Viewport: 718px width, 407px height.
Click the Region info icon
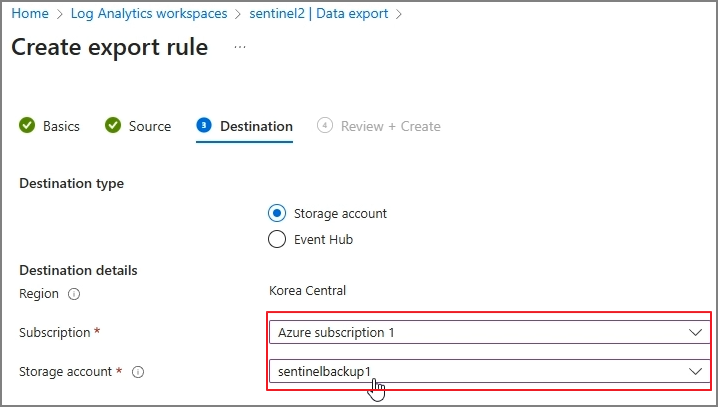[74, 294]
